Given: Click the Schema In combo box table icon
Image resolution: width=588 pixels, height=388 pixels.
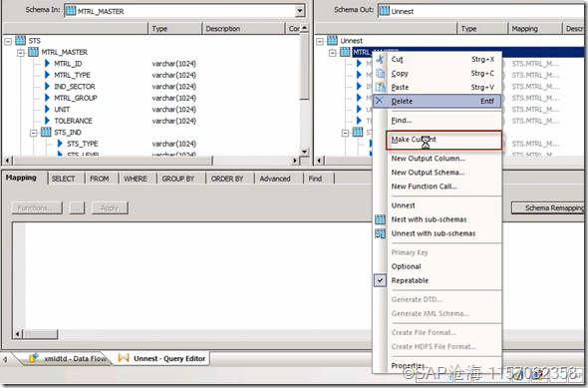Looking at the screenshot, I should (x=70, y=11).
